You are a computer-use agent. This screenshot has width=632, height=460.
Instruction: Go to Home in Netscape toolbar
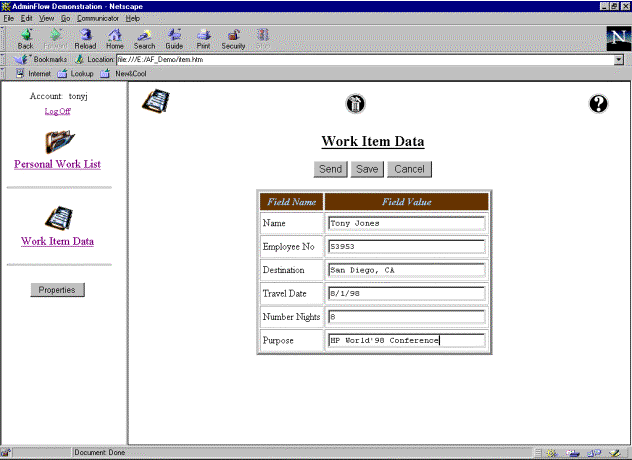pos(115,38)
